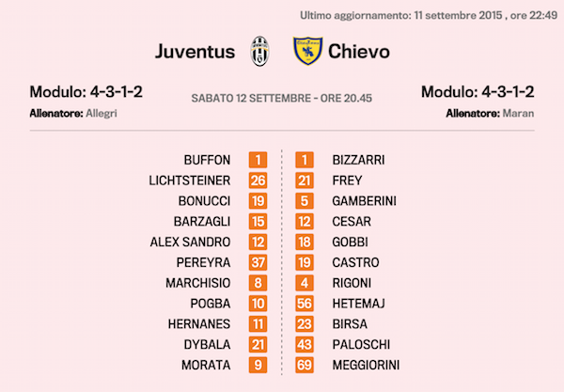Click the Juventus team name
Viewport: 564px width, 392px height.
click(195, 51)
